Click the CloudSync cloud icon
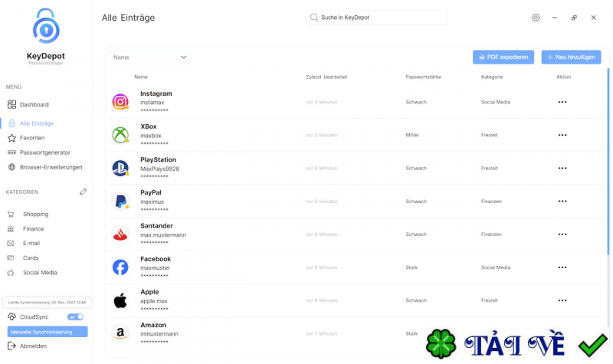Viewport: 613px width, 364px height. (x=11, y=317)
